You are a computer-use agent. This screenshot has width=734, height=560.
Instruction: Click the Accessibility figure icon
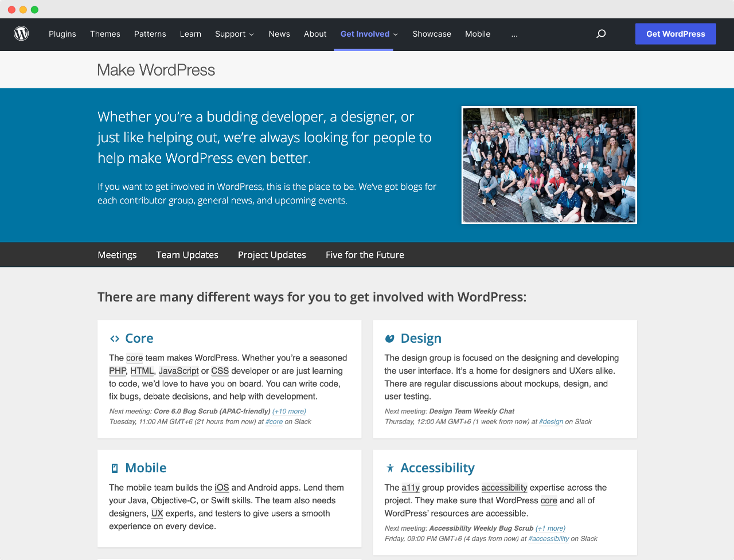tap(390, 468)
